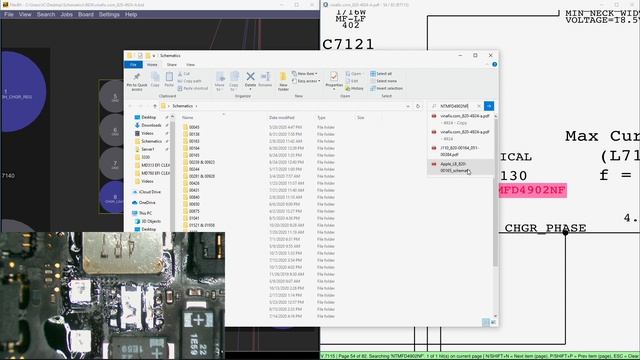The height and width of the screenshot is (360, 640).
Task: Expand the address bar history dropdown
Action: [408, 106]
